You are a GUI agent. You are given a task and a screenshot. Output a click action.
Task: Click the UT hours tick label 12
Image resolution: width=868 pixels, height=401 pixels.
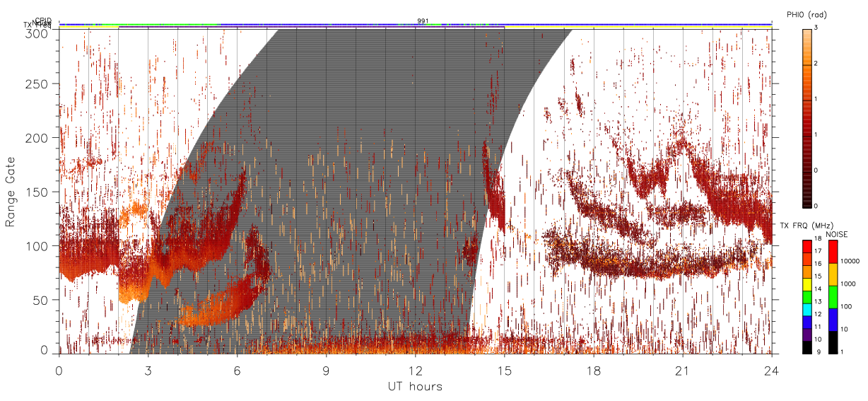[x=415, y=370]
